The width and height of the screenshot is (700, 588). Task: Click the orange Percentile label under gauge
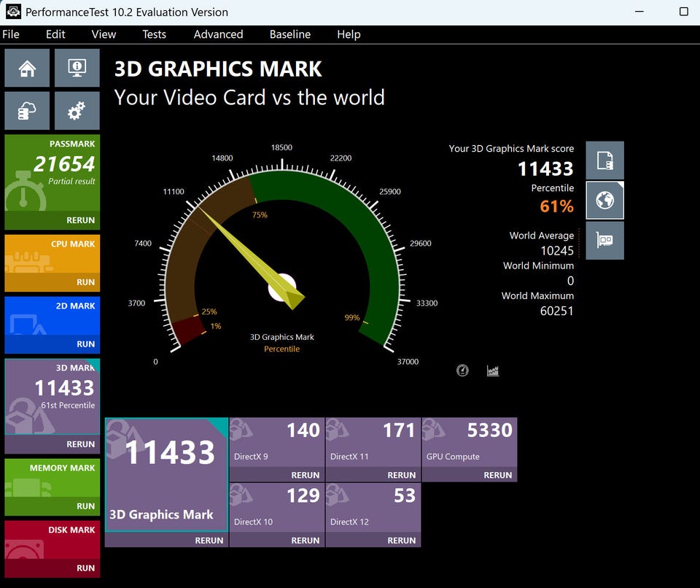[x=281, y=349]
